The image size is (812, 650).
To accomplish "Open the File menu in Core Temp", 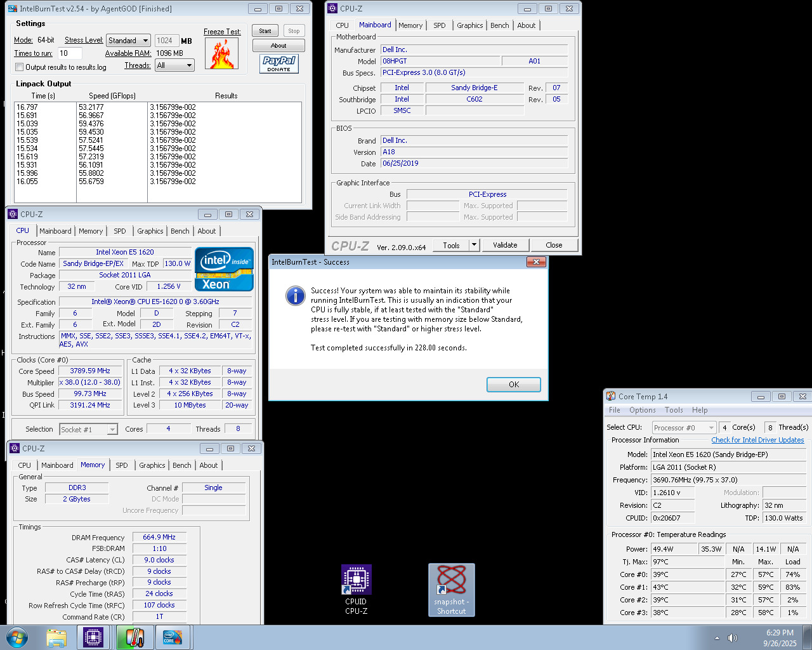I will (615, 410).
